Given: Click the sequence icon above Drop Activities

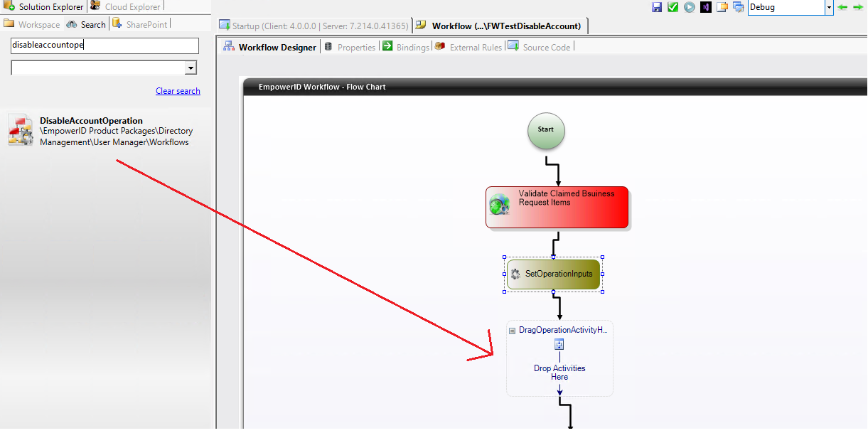Looking at the screenshot, I should pos(559,344).
